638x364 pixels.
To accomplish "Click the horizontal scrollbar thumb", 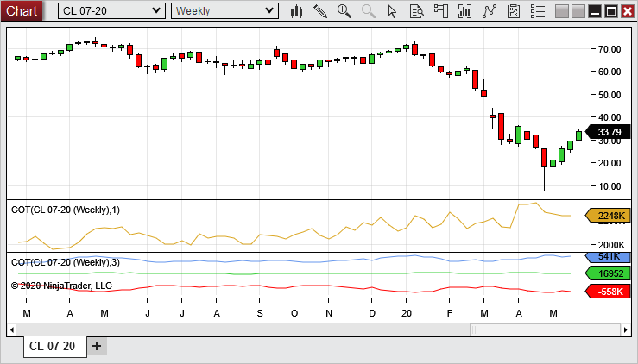I will 544,329.
